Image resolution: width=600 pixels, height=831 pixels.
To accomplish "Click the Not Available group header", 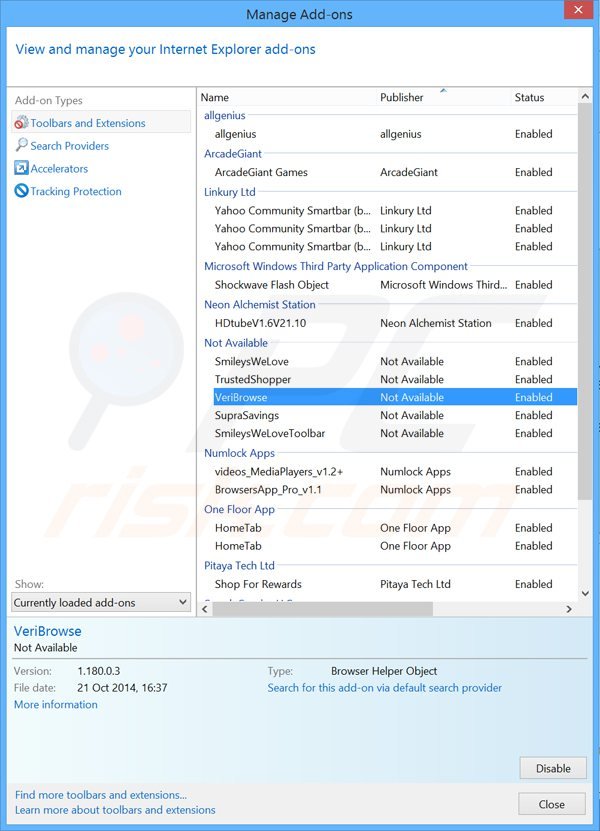I will point(236,343).
